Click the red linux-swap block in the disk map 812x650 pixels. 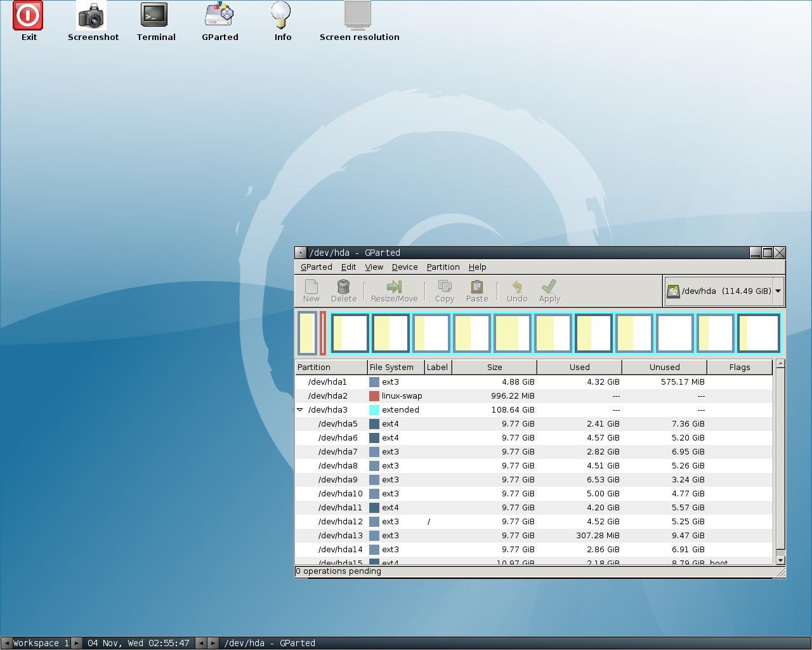click(x=322, y=333)
